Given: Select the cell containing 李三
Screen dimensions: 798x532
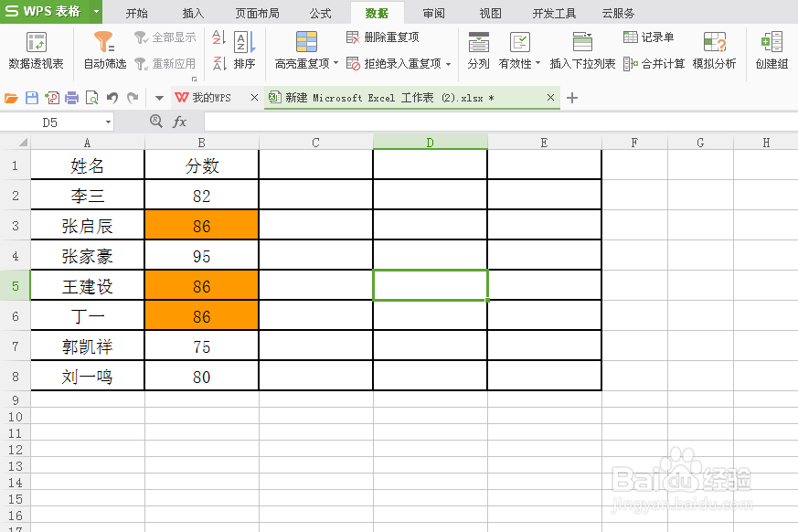Looking at the screenshot, I should (x=87, y=195).
